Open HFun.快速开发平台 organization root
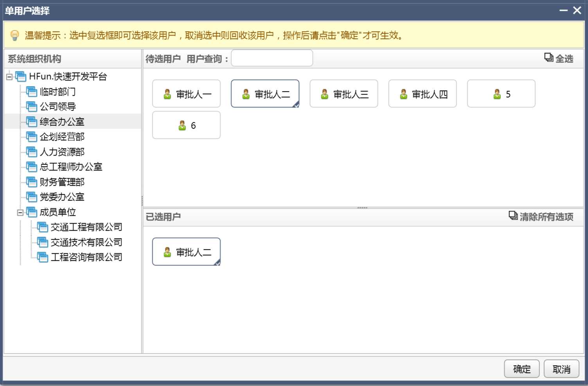The height and width of the screenshot is (386, 588). (x=68, y=76)
